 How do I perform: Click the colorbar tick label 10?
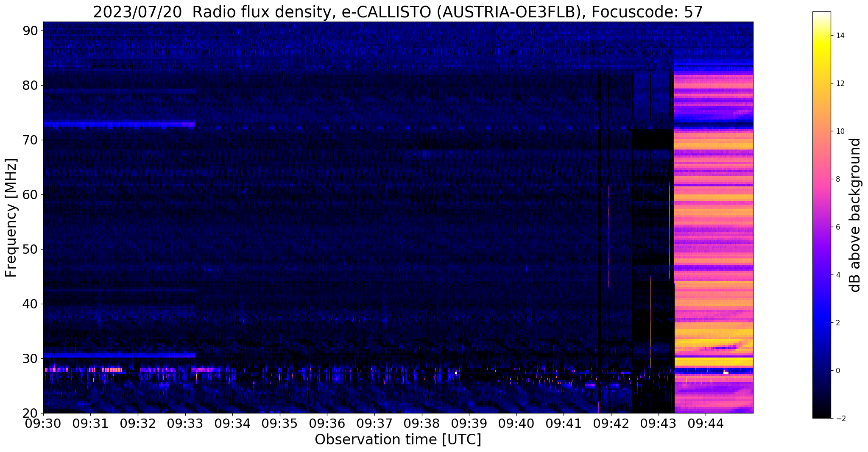coord(840,131)
